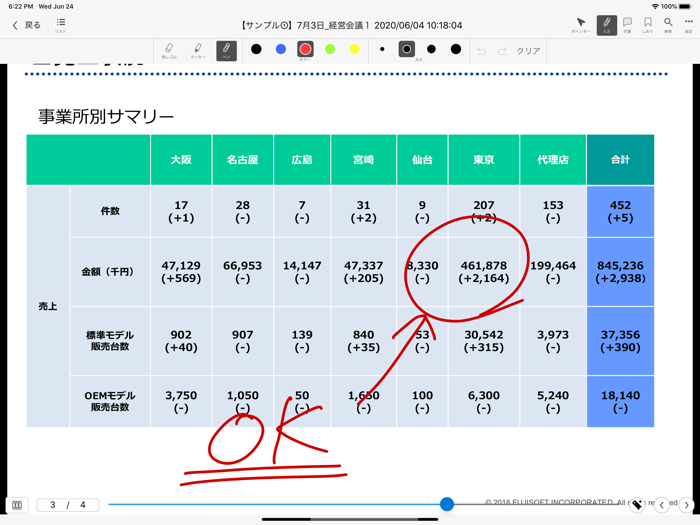Click the 461,878 (+2,164) cell
This screenshot has height=525, width=700.
[x=484, y=271]
